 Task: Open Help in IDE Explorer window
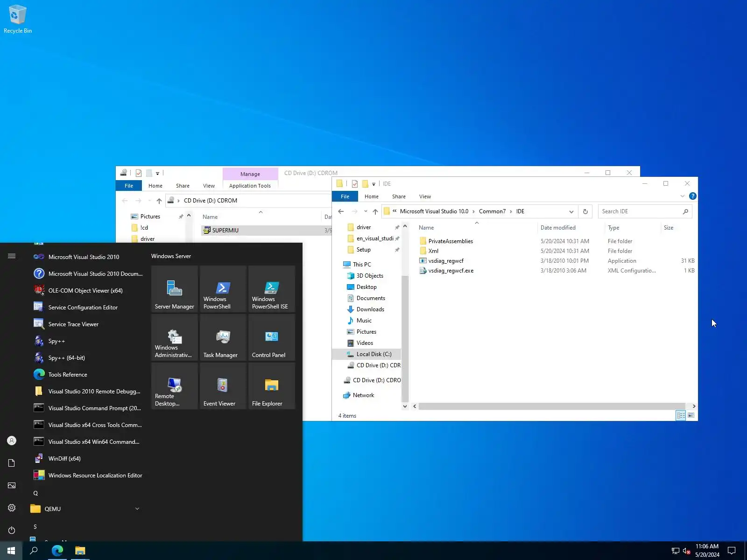click(693, 196)
